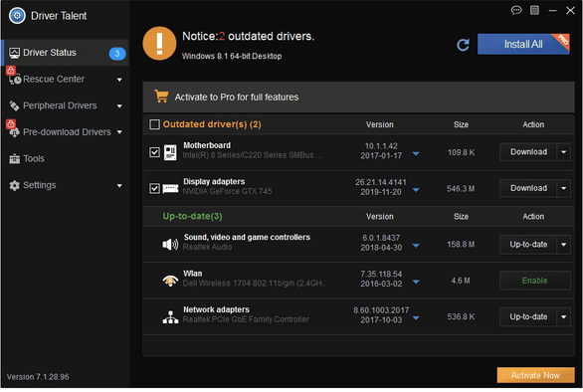Download the Display adapters driver
583x392 pixels.
(528, 189)
